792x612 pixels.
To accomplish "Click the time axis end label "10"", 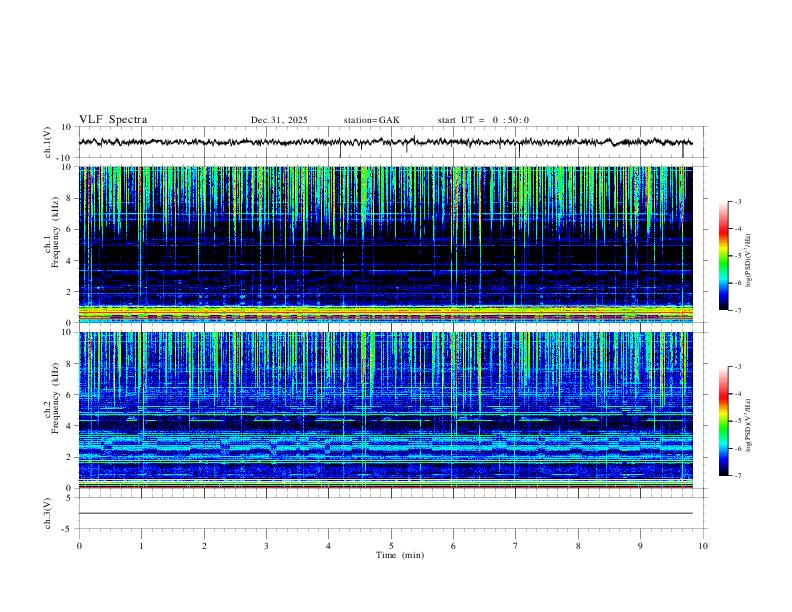I will [703, 546].
